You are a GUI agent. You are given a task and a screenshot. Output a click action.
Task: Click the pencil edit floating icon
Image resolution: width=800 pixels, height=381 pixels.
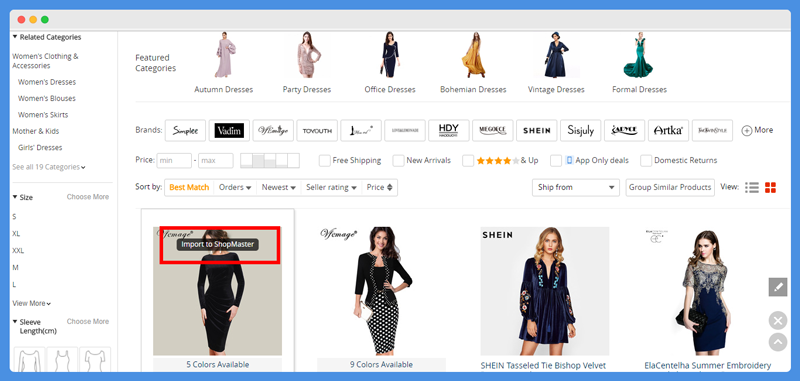pyautogui.click(x=778, y=287)
